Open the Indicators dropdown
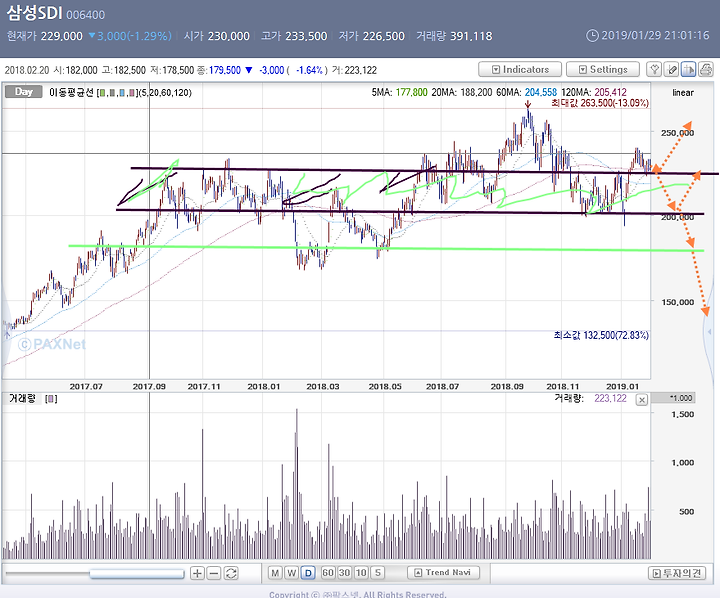This screenshot has height=598, width=720. coord(520,69)
